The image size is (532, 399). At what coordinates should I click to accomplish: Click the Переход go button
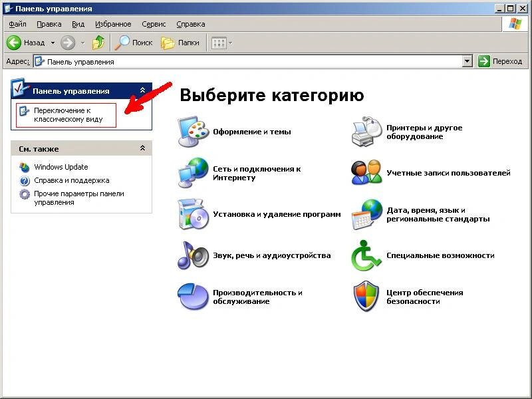pos(501,61)
